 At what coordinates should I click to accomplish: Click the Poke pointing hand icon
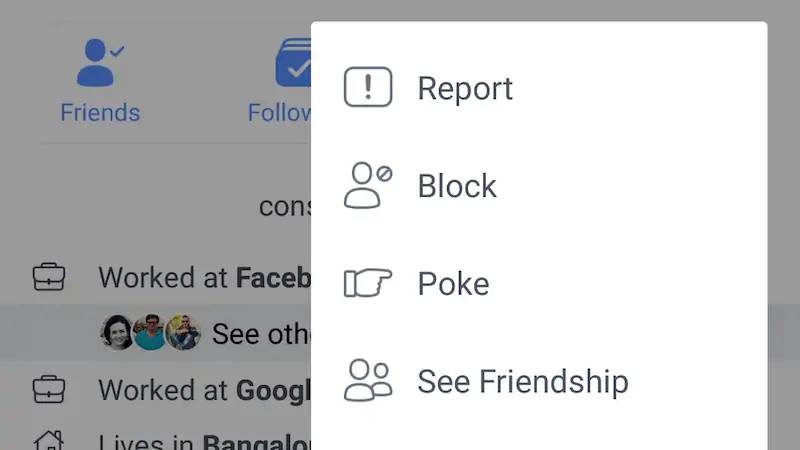(367, 283)
